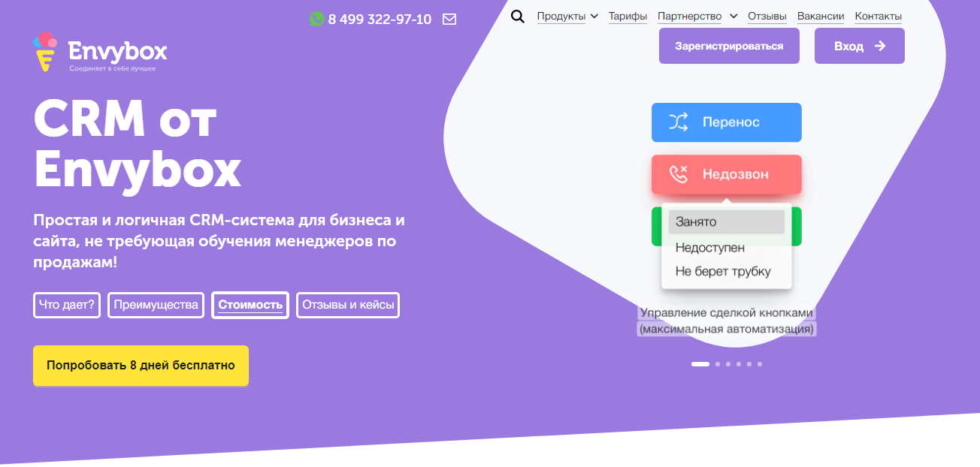The width and height of the screenshot is (980, 467).
Task: Expand the Продукты dropdown chevron
Action: pos(594,16)
